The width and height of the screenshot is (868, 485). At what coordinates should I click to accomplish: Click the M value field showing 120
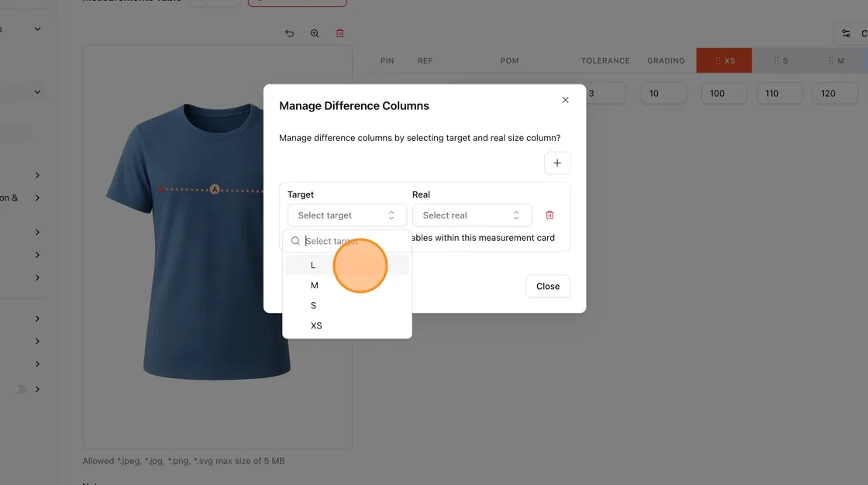point(835,94)
